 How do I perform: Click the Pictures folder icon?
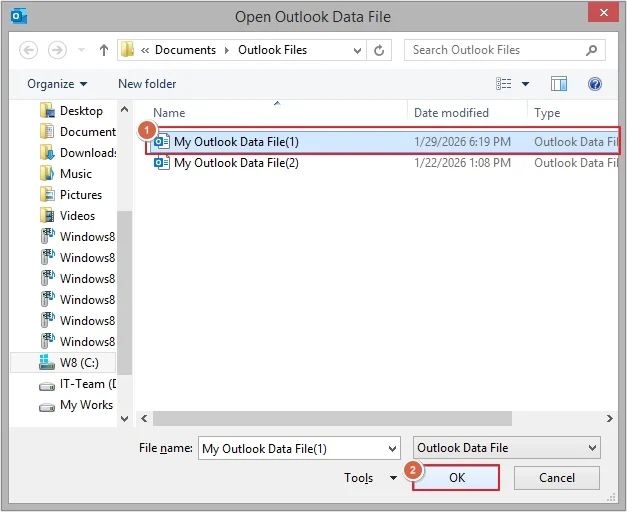[47, 194]
